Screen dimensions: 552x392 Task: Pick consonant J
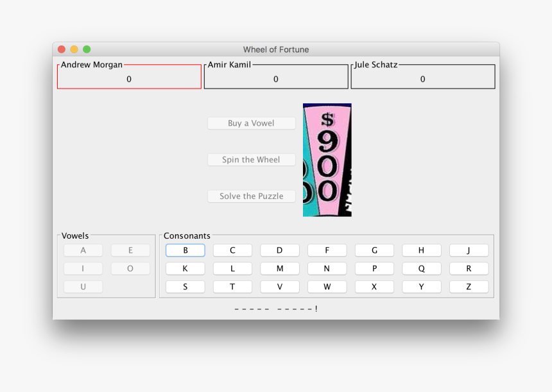pos(469,250)
